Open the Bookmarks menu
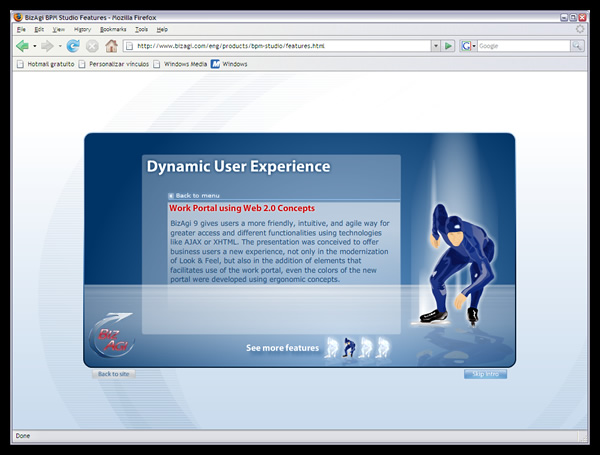600x455 pixels. point(113,30)
